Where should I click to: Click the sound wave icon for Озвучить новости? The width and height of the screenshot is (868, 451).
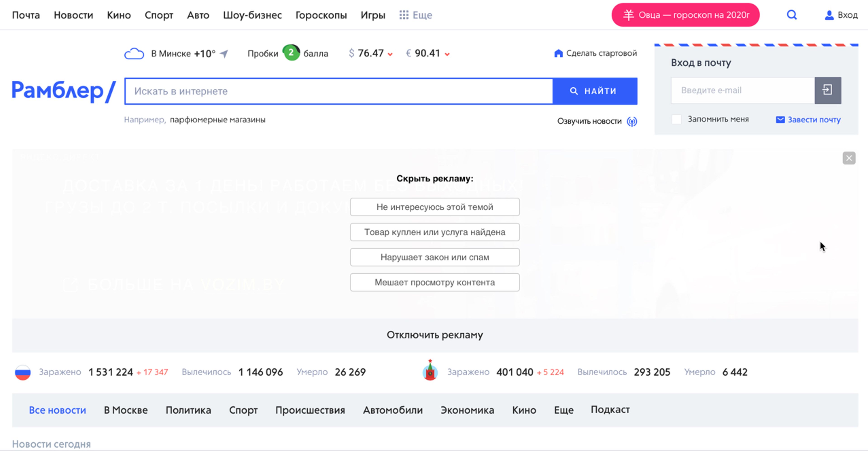point(632,122)
